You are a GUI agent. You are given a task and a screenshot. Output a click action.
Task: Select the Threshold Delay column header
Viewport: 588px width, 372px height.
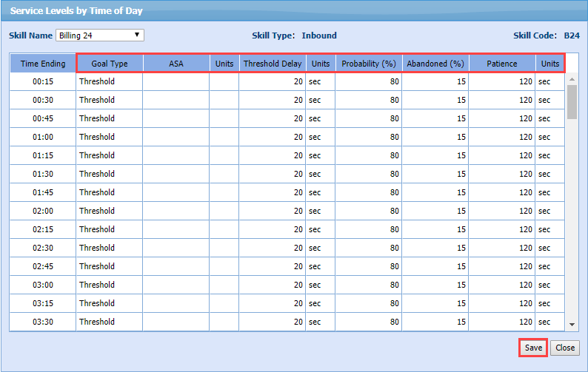point(272,64)
